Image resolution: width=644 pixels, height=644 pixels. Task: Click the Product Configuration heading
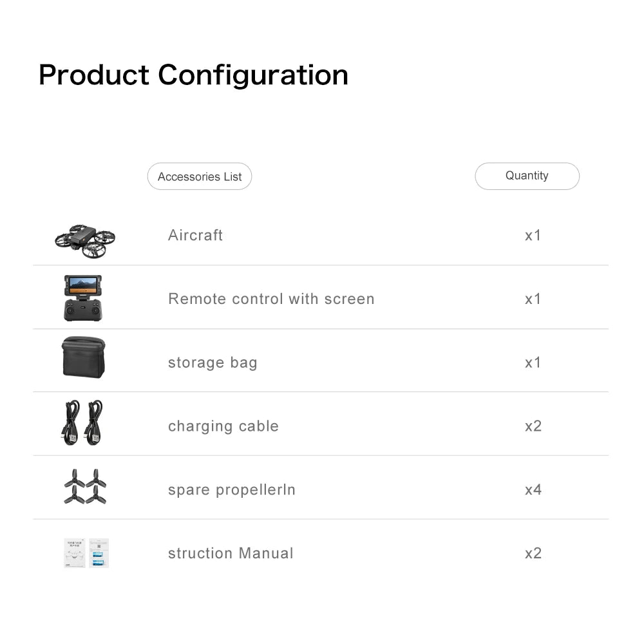[193, 75]
